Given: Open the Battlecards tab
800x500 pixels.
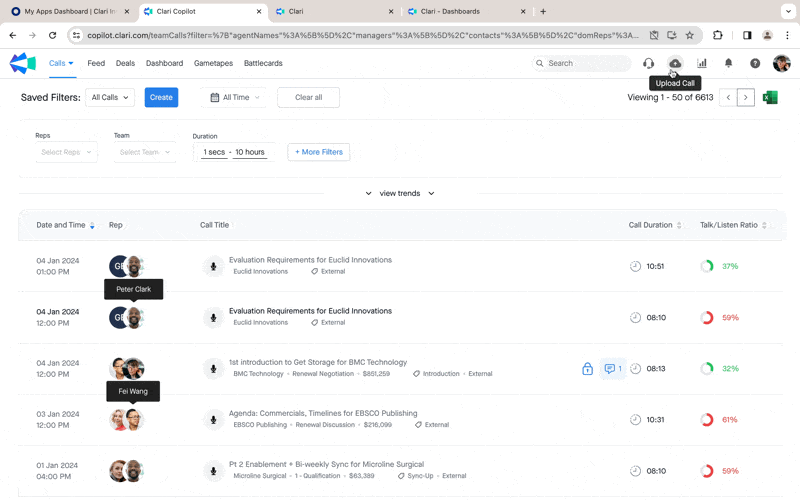Looking at the screenshot, I should pyautogui.click(x=263, y=63).
